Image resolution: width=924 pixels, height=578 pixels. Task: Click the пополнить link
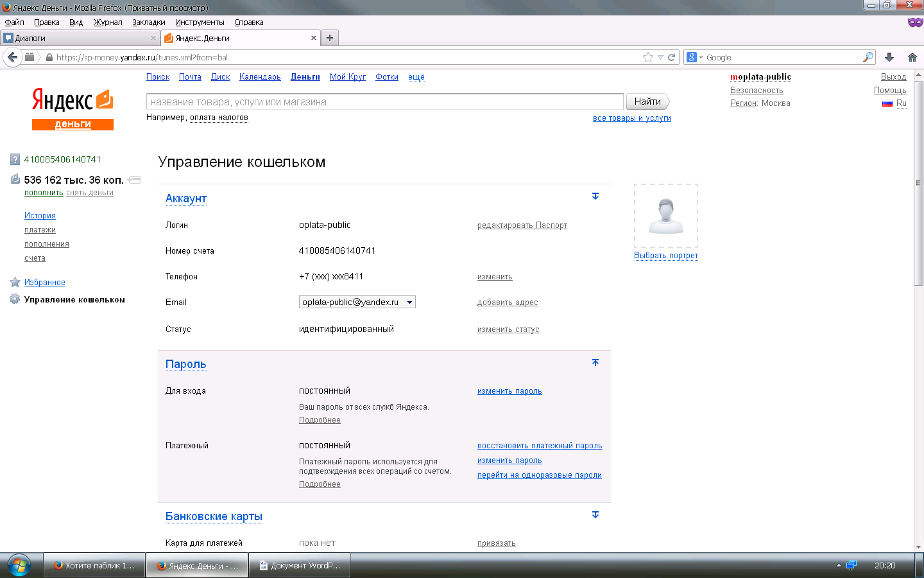(44, 193)
